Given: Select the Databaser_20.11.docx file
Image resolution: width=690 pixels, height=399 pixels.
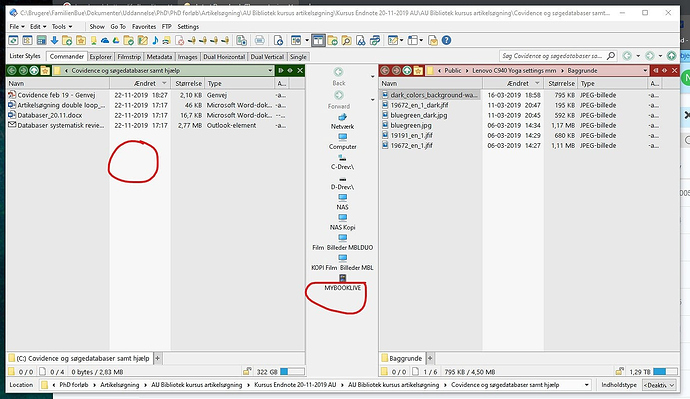Looking at the screenshot, I should pos(50,115).
